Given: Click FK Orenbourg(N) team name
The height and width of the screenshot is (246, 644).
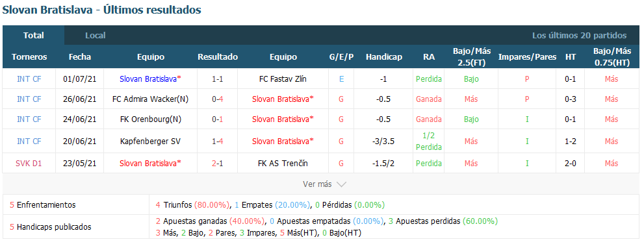Looking at the screenshot, I should tap(150, 119).
